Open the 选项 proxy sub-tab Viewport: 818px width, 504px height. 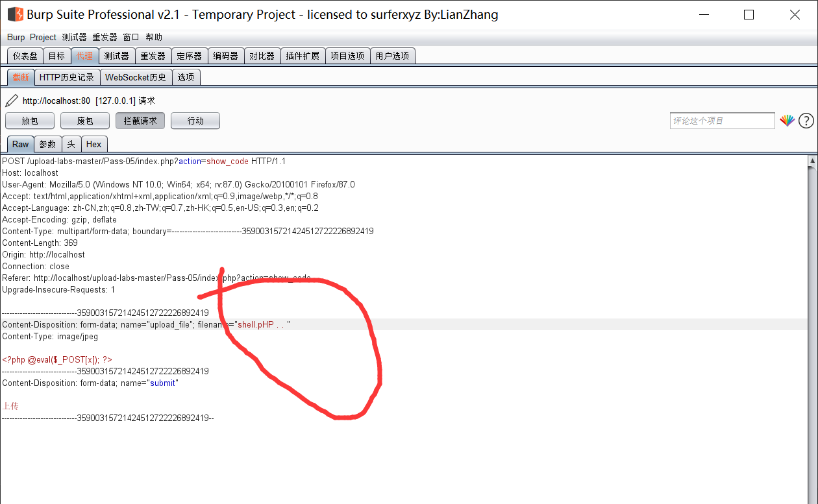pyautogui.click(x=186, y=77)
